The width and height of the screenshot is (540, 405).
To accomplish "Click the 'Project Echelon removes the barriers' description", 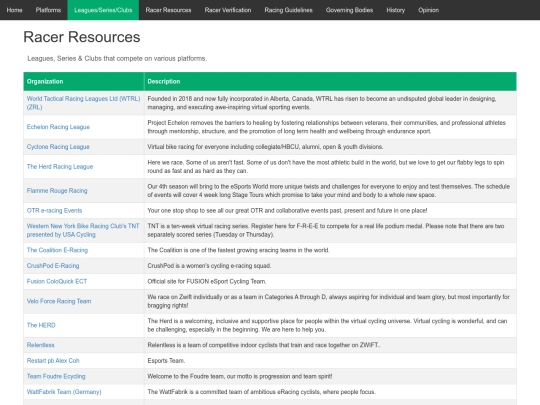I will coord(326,127).
